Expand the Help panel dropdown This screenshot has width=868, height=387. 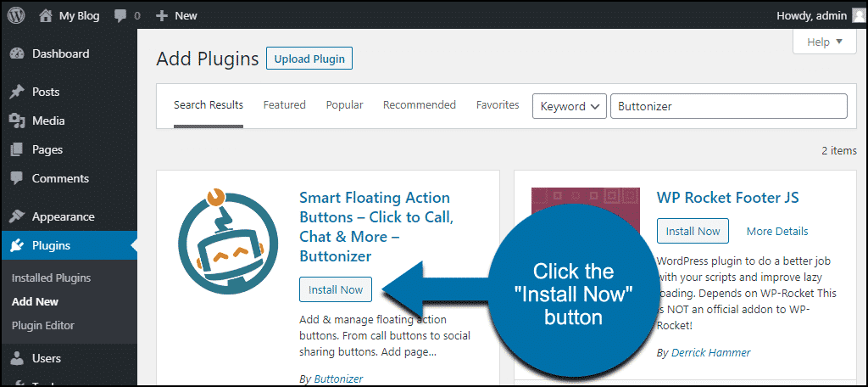pos(824,42)
